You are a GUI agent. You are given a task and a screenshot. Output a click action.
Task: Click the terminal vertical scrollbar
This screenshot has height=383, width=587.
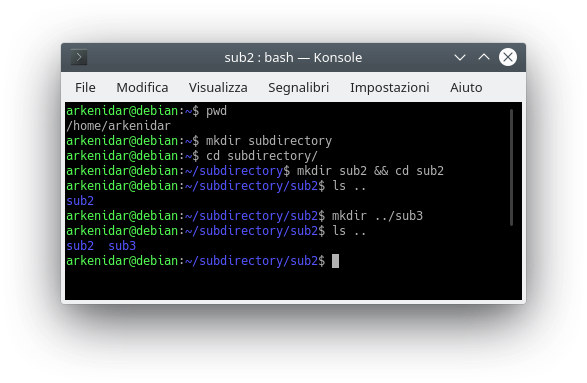[511, 167]
